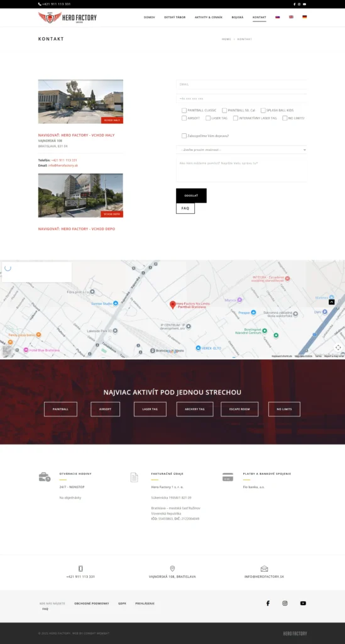Screen dimensions: 345x644
Task: Click the No Limits activity button
Action: click(284, 409)
